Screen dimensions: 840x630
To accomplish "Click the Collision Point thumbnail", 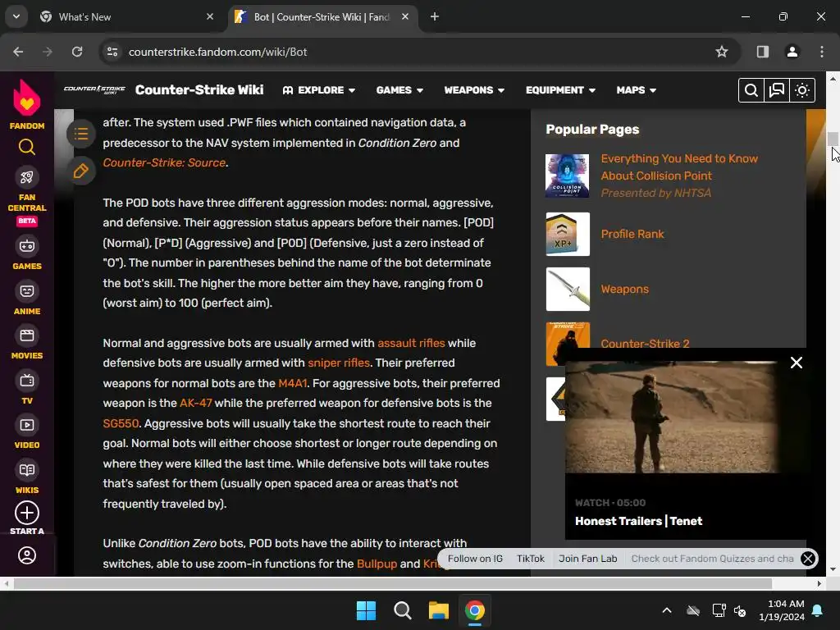I will click(568, 176).
